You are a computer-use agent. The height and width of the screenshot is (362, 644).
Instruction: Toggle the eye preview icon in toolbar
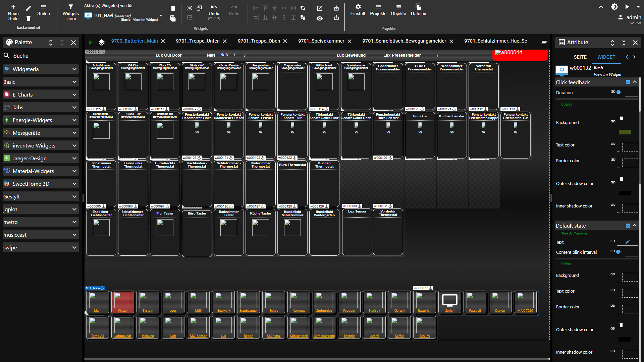[x=320, y=18]
